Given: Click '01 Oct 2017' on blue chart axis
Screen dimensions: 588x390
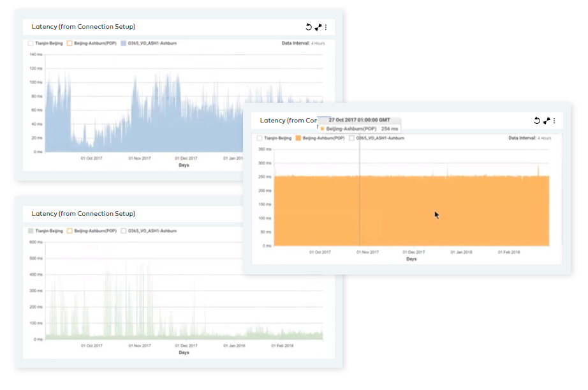Looking at the screenshot, I should pos(91,158).
